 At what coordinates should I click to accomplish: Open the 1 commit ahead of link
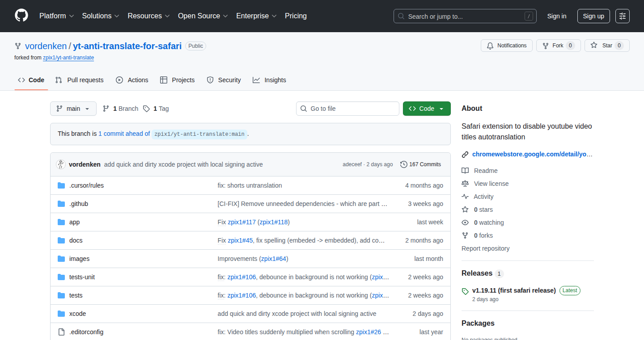click(124, 134)
